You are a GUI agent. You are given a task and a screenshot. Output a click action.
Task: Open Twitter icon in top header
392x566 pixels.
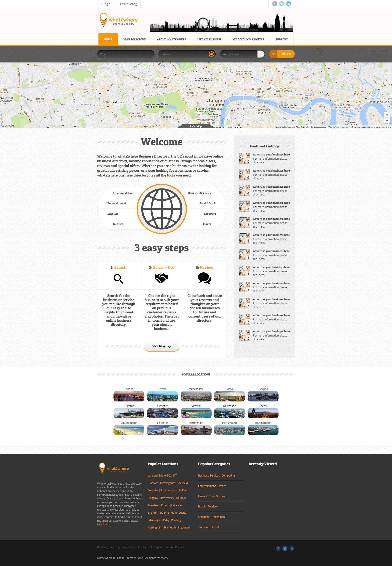coord(281,4)
